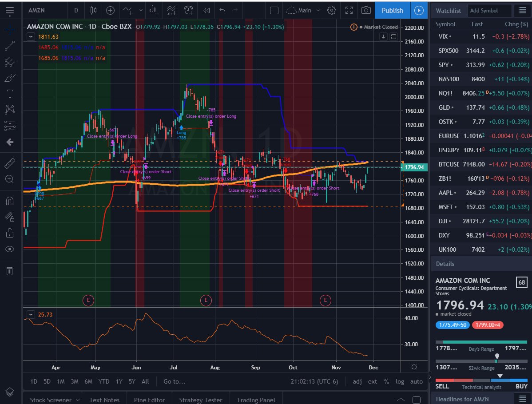Open the Go to date dialog
The width and height of the screenshot is (532, 404).
coord(175,381)
